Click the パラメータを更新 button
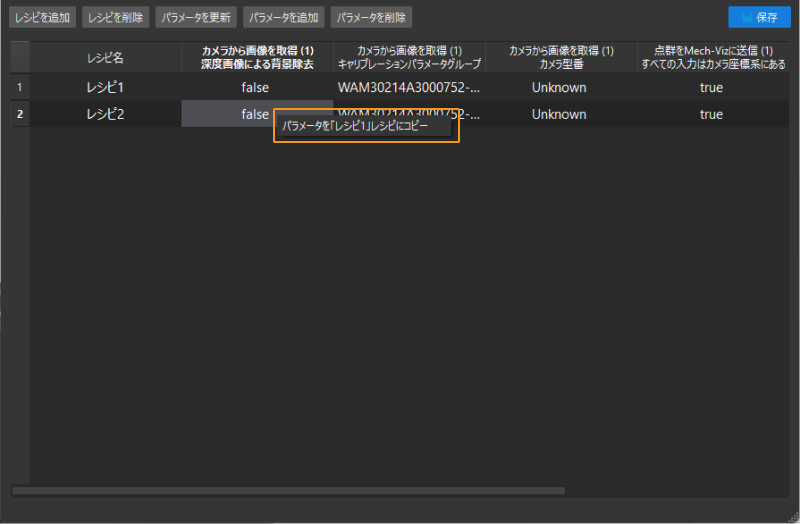 tap(196, 17)
